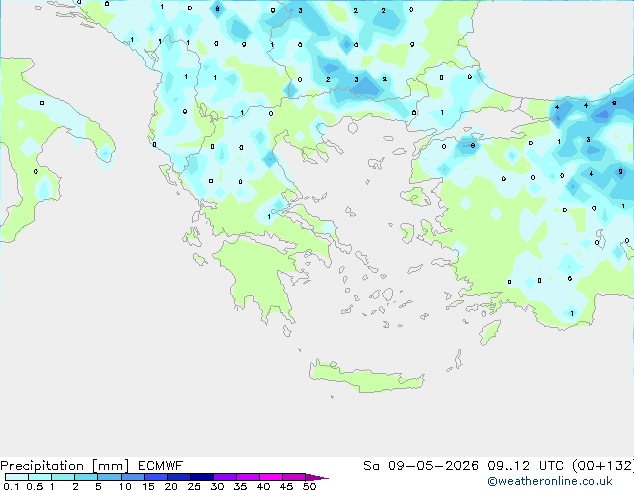
Task: Select the legend value label "40"
Action: (x=263, y=486)
